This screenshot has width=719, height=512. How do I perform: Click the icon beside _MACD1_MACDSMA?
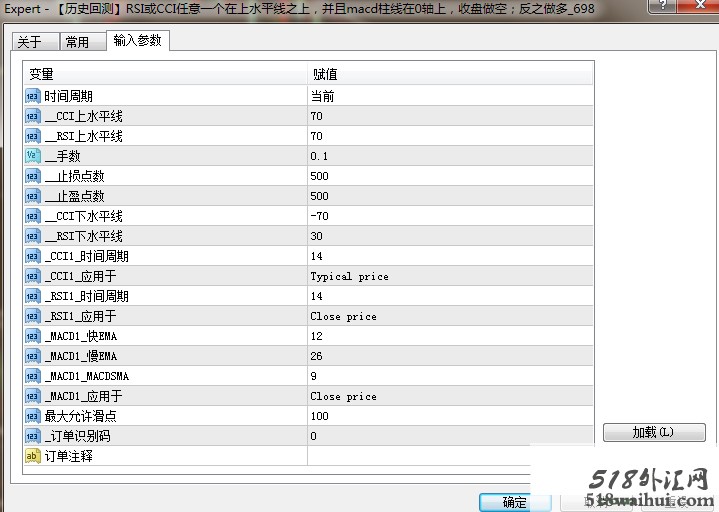click(x=33, y=376)
